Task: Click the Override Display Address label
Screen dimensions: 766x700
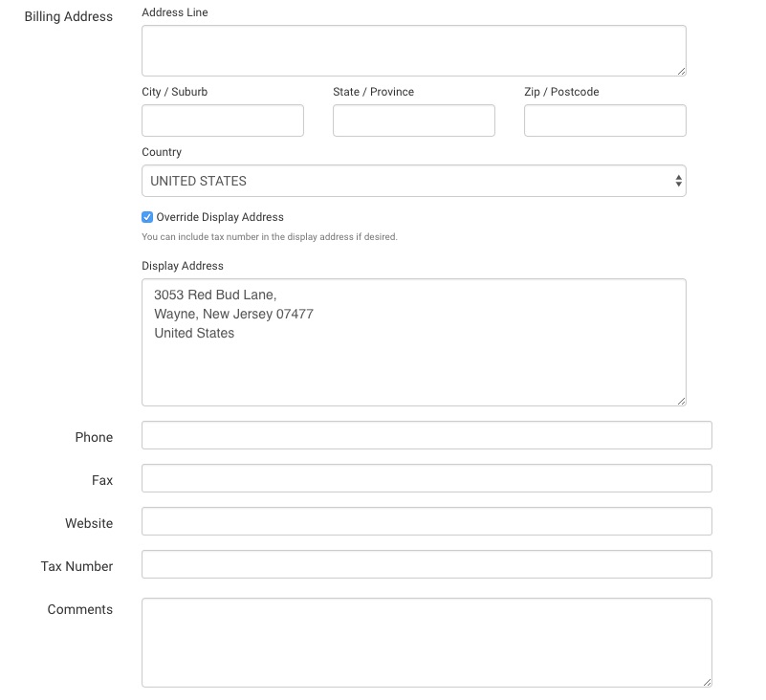Action: point(220,217)
